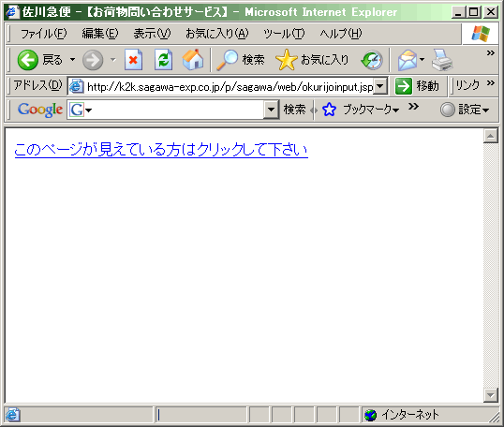This screenshot has width=504, height=427.
Task: Close the Internet Explorer window
Action: pyautogui.click(x=491, y=12)
